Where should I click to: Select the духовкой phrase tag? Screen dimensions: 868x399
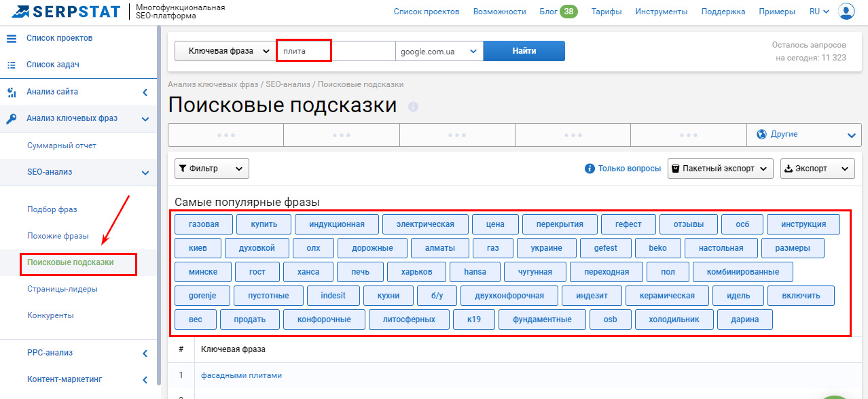point(257,248)
